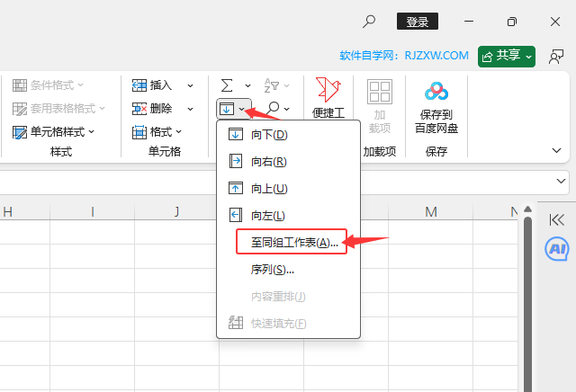Open Find and Select magnifier icon
Viewport: 576px width, 392px height.
point(273,108)
